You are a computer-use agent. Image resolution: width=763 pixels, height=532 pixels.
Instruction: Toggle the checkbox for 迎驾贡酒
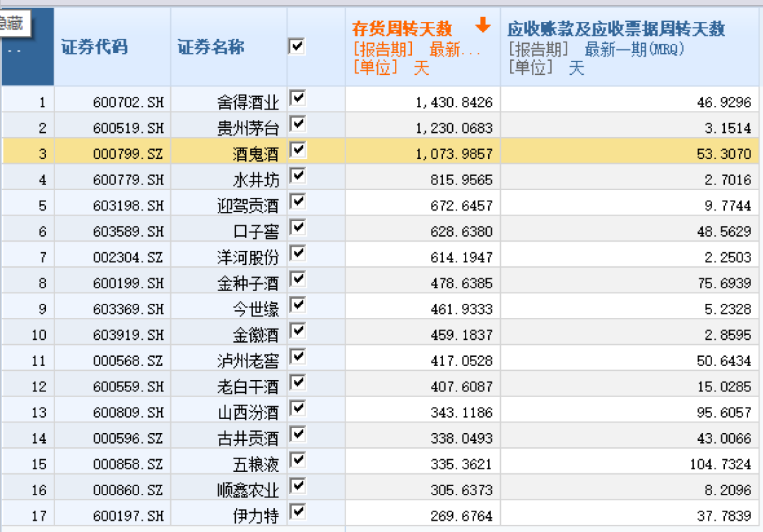pos(297,201)
